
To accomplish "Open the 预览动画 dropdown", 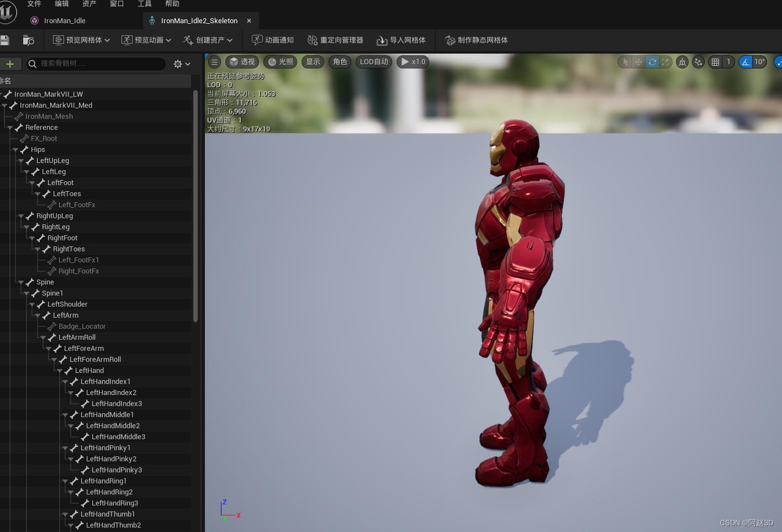I will tap(146, 40).
